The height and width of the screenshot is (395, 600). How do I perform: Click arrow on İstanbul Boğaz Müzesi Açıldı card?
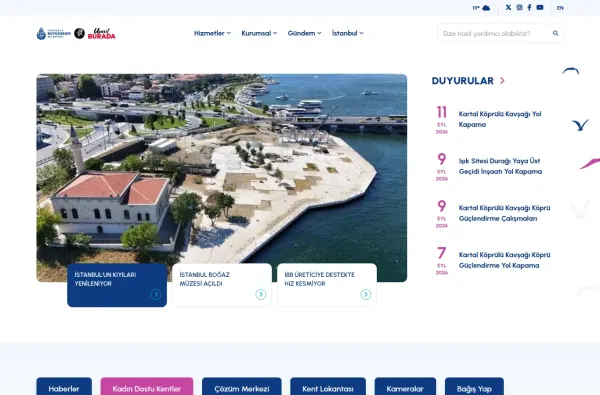pyautogui.click(x=261, y=294)
